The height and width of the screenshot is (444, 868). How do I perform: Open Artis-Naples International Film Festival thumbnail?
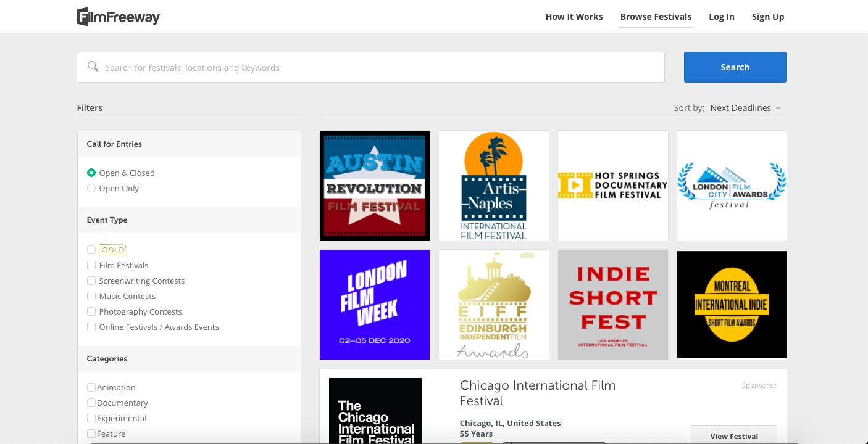coord(494,186)
